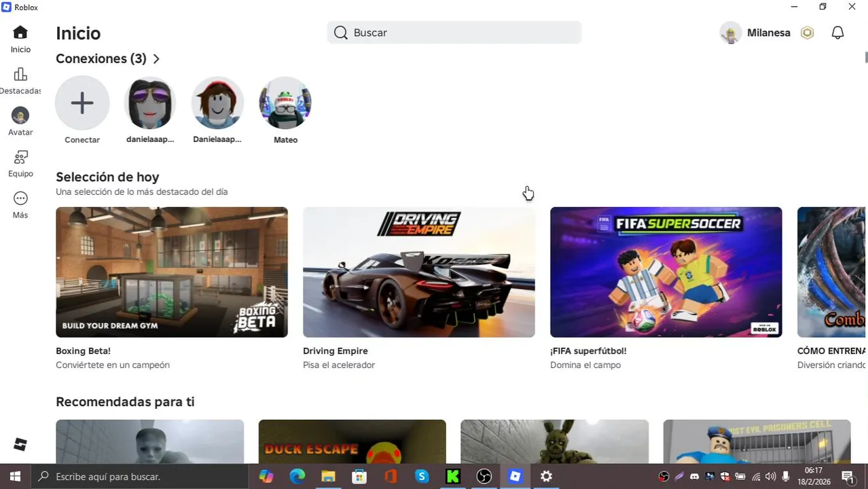Launch Microsoft Edge from taskbar
Screen dimensions: 868x489
click(297, 477)
